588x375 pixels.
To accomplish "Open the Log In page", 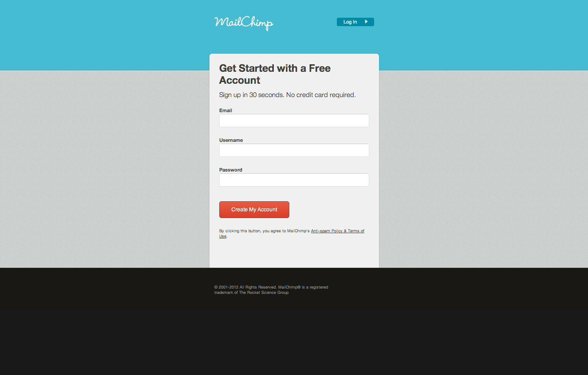I will click(x=355, y=22).
